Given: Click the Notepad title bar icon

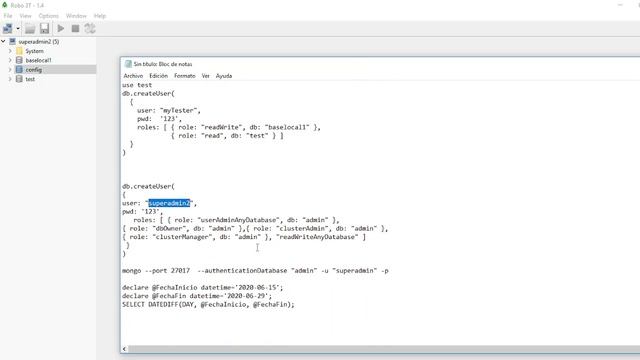Looking at the screenshot, I should click(x=128, y=64).
